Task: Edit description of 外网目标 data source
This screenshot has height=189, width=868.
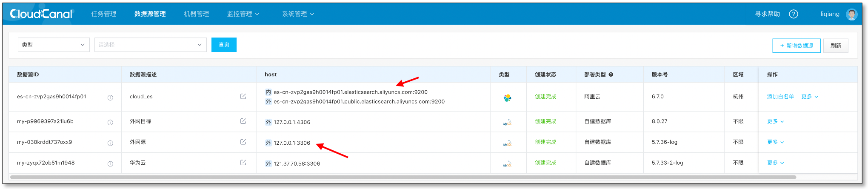Action: tap(243, 121)
